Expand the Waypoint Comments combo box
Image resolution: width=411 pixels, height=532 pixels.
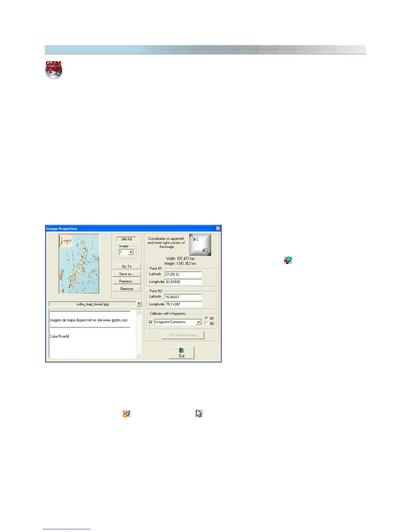(x=198, y=322)
